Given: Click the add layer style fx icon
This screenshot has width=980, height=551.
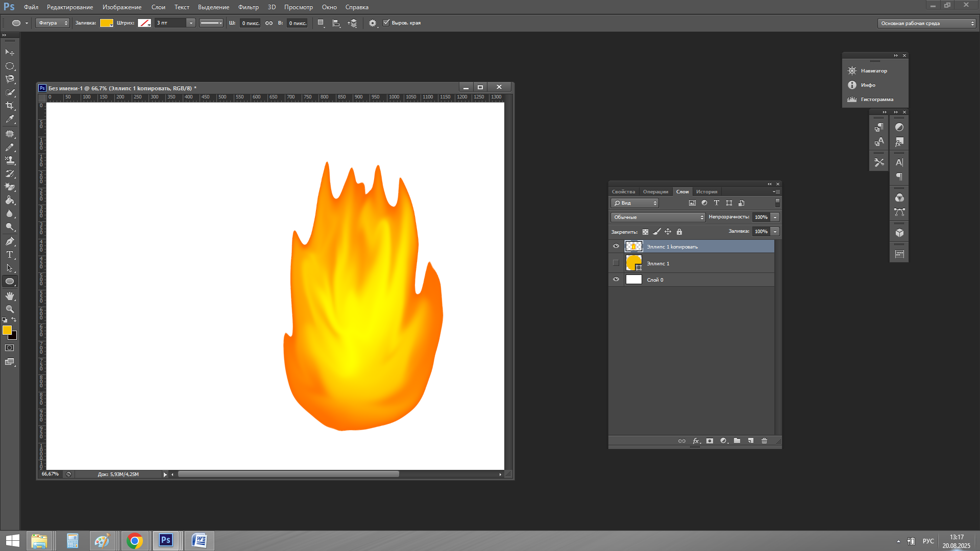Looking at the screenshot, I should click(696, 441).
